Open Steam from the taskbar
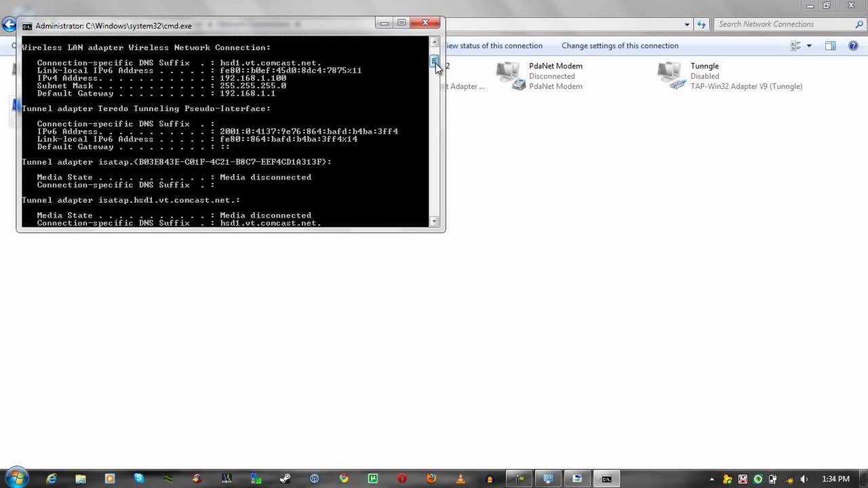Image resolution: width=868 pixels, height=488 pixels. [285, 479]
